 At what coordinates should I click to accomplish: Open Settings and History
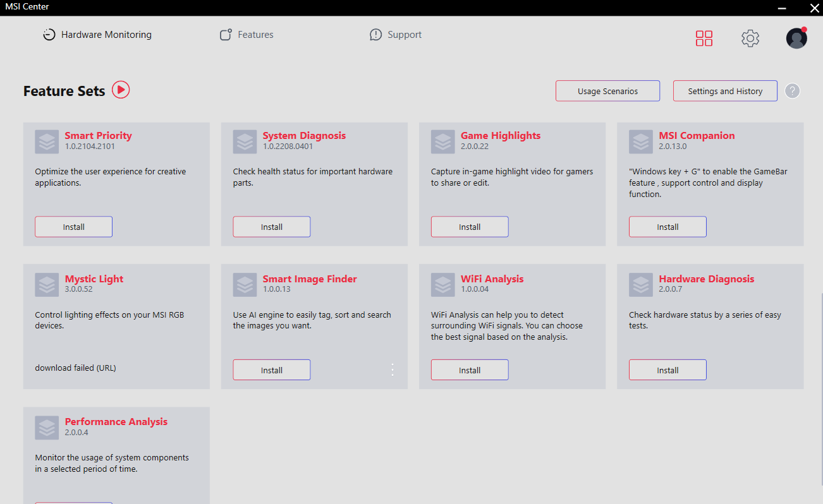click(x=725, y=91)
